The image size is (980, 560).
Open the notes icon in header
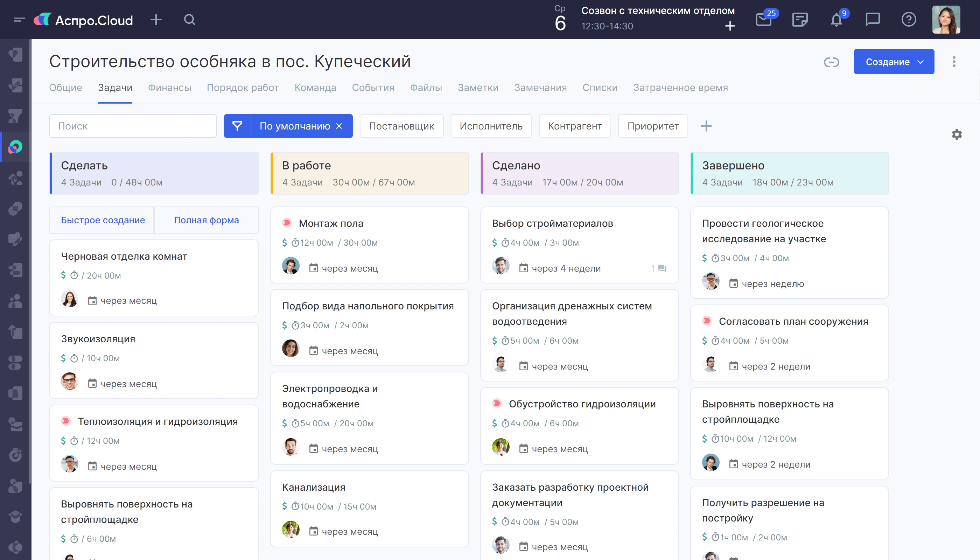coord(800,20)
